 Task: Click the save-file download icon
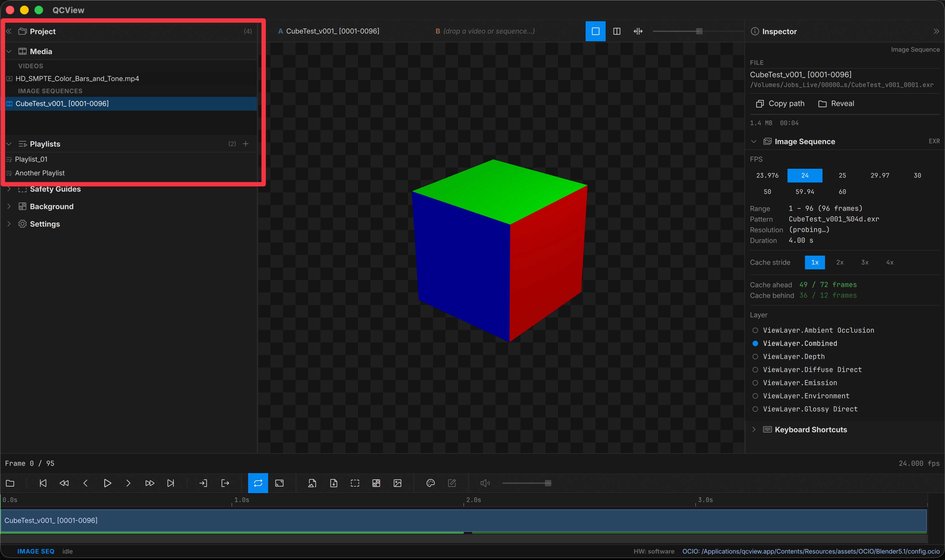click(x=333, y=483)
